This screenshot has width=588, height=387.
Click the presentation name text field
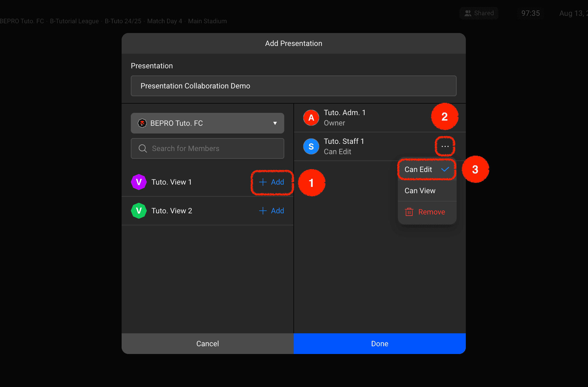tap(293, 86)
